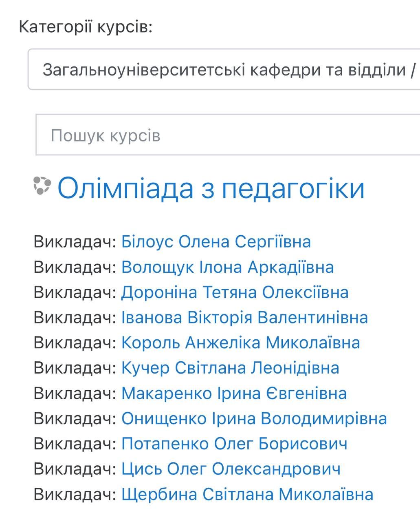View teacher Кучер Світлана Леонідівна

coord(230,368)
